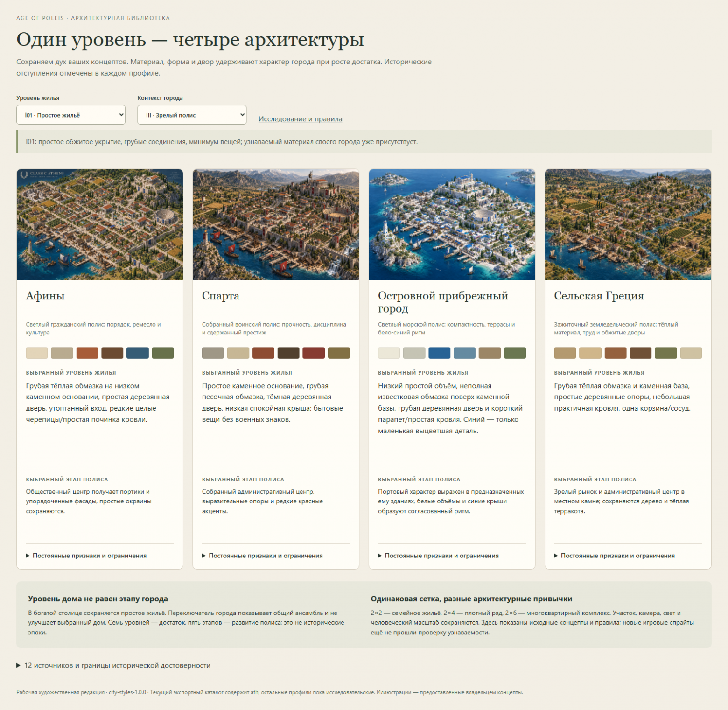The height and width of the screenshot is (710, 728).
Task: Pick the off-white swatch in Островной город
Action: (x=389, y=353)
